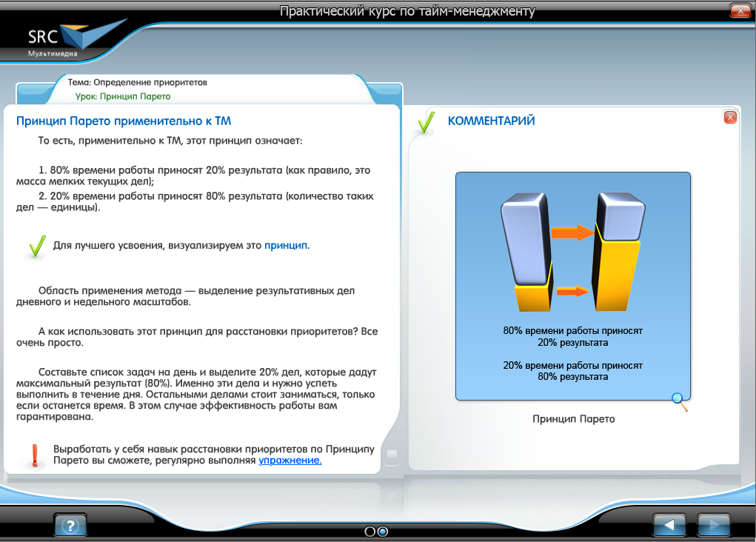Go to the next page arrow
Screen dimensions: 756x542
[714, 525]
